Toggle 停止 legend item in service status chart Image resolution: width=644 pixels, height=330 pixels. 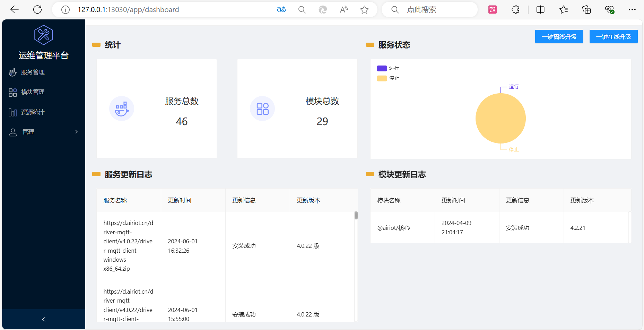388,78
